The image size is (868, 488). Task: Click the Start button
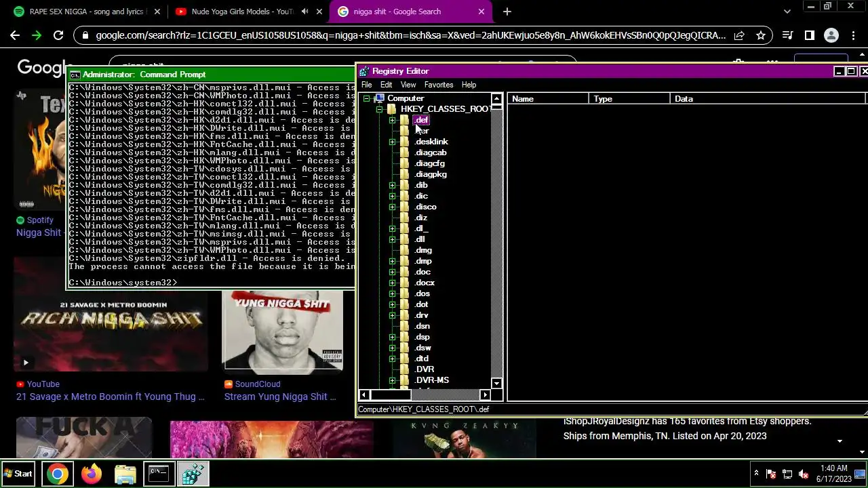pyautogui.click(x=19, y=474)
